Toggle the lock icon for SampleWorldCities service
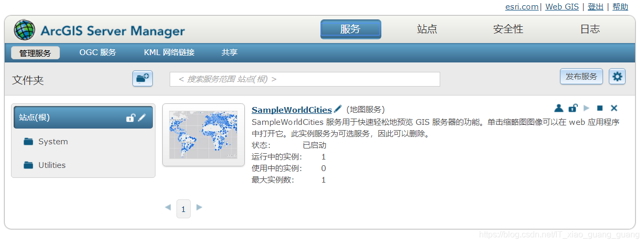644x244 pixels. [x=573, y=108]
